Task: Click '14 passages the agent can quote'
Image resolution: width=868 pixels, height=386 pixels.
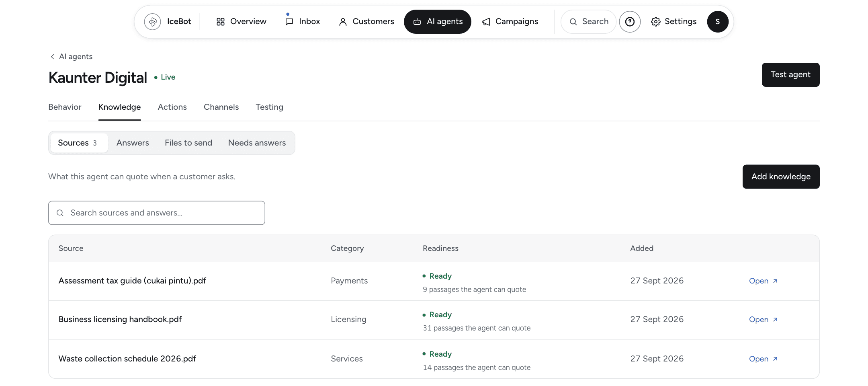Action: click(477, 368)
